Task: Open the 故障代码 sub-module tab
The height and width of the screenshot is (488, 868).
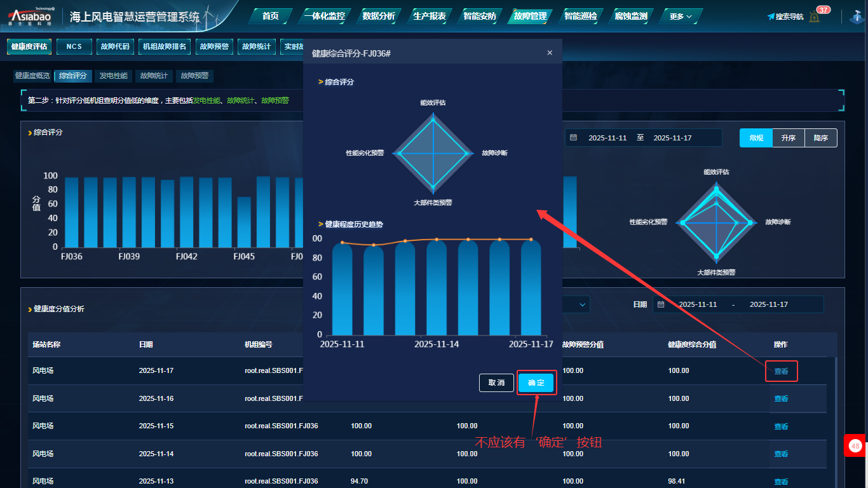Action: [x=114, y=46]
